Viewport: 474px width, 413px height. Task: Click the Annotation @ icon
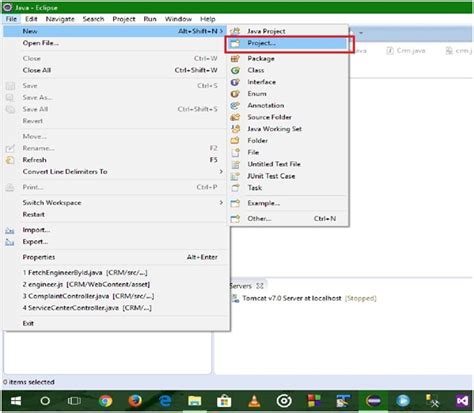click(x=235, y=105)
